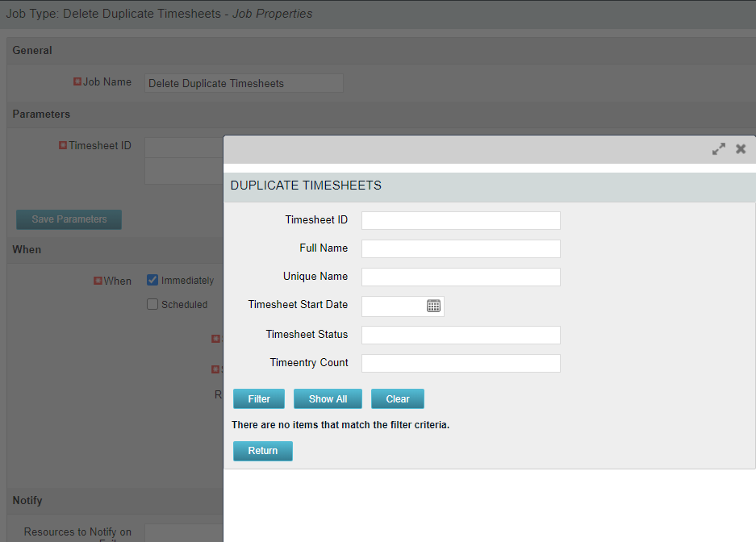Clear the filter criteria
The height and width of the screenshot is (542, 756).
(x=397, y=399)
